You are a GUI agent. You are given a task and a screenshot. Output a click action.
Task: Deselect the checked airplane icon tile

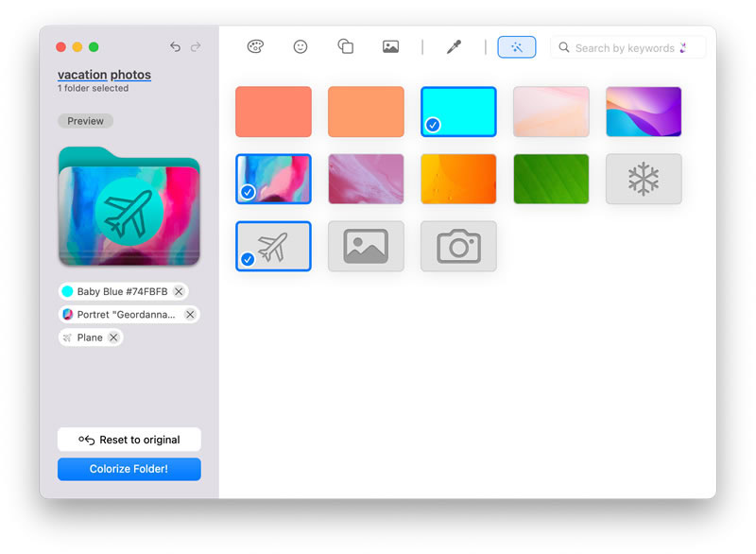(273, 247)
